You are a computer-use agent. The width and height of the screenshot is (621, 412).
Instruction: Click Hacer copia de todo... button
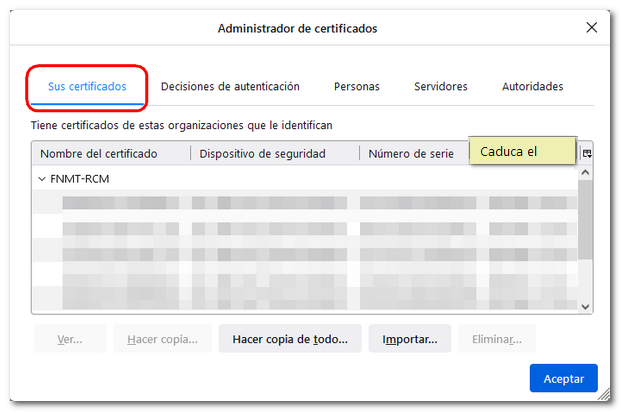(290, 339)
